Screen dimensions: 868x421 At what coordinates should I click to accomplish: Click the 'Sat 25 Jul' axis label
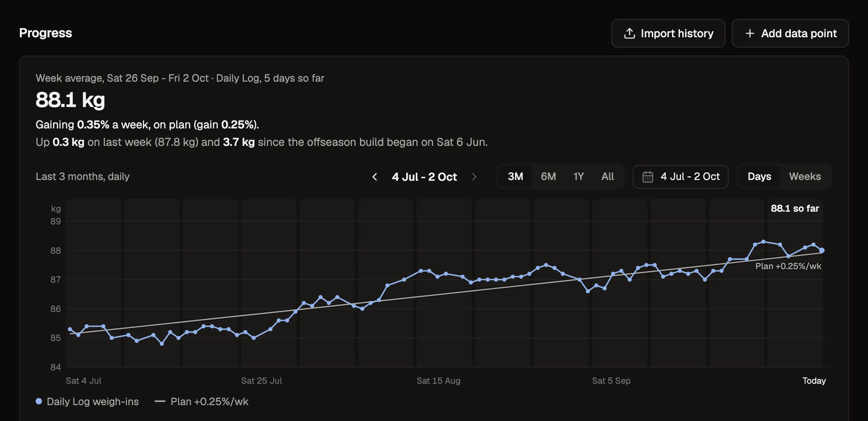(x=261, y=381)
